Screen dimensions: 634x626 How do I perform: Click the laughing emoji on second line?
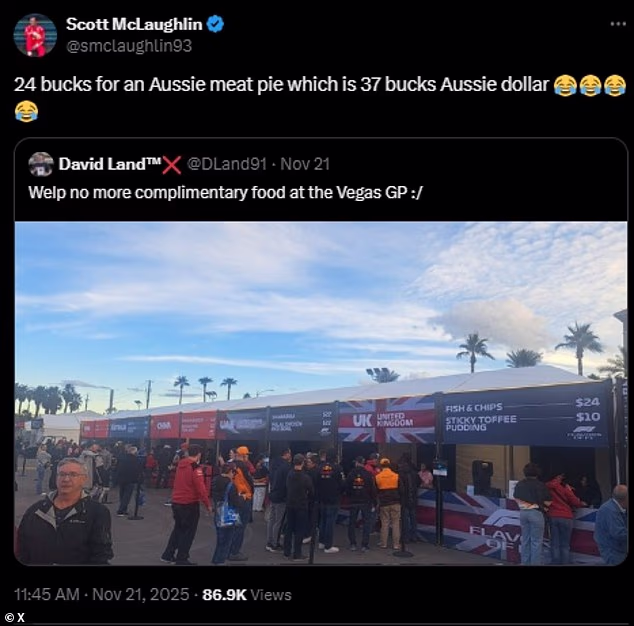27,111
